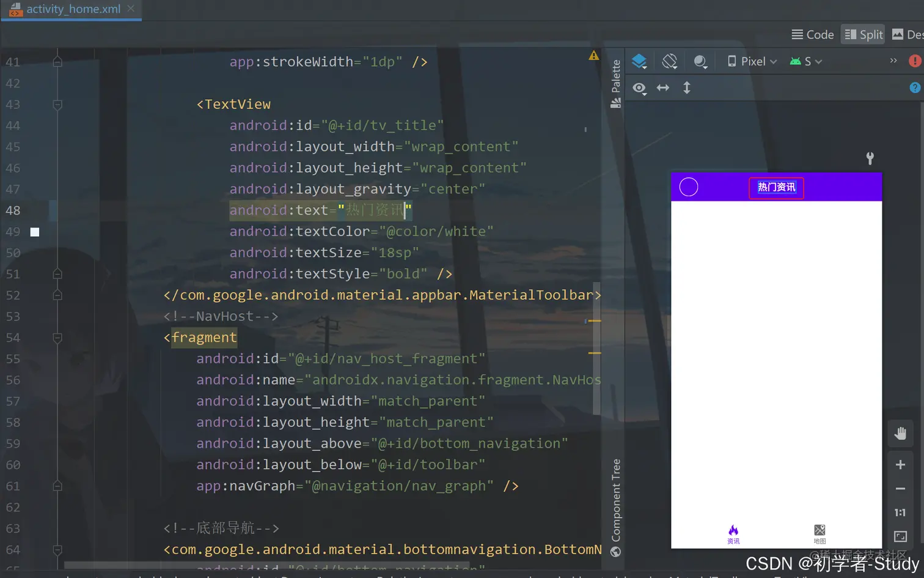924x578 pixels.
Task: Click the "18sp" textSize value
Action: pos(395,253)
